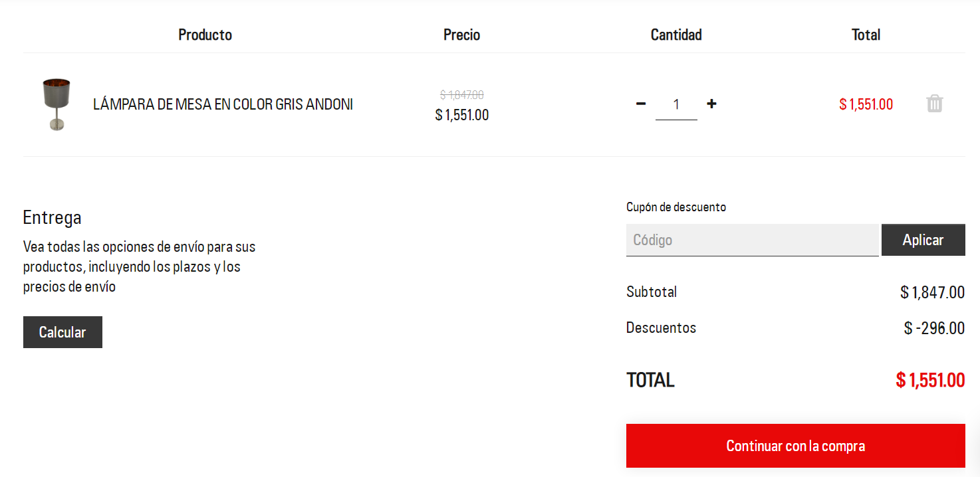Apply the coupon with the Aplicar button
This screenshot has width=980, height=477.
click(x=923, y=240)
